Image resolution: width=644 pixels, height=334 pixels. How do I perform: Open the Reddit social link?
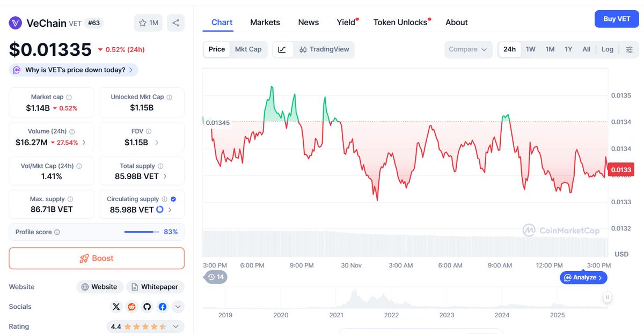[x=131, y=307]
